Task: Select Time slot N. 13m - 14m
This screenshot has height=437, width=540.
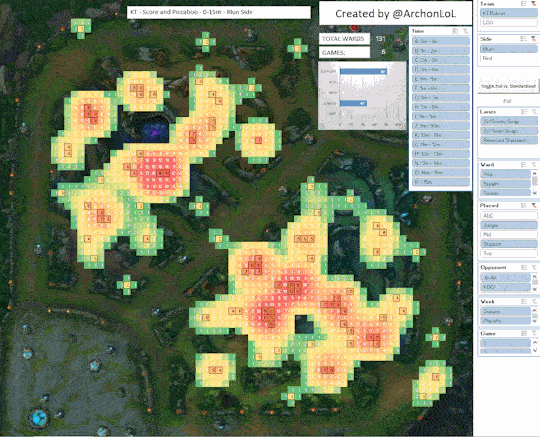Action: click(441, 163)
